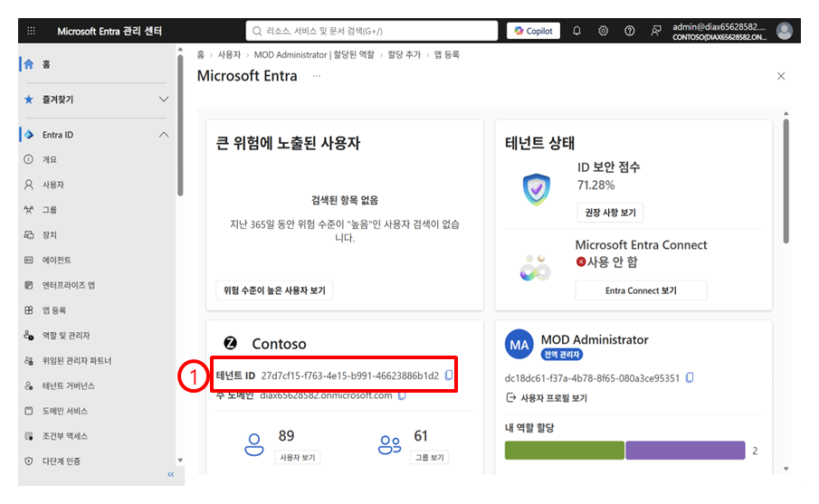Open the help question mark icon
Viewport: 819px width, 504px height.
click(629, 31)
